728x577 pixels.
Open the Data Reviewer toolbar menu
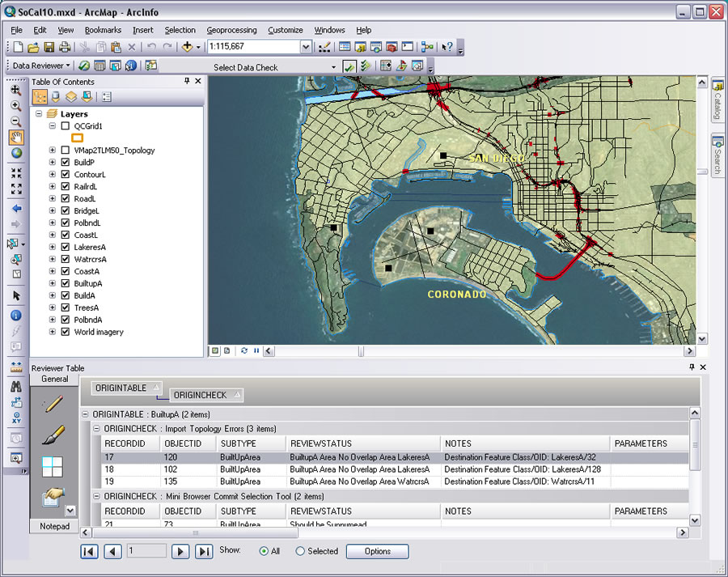click(42, 66)
